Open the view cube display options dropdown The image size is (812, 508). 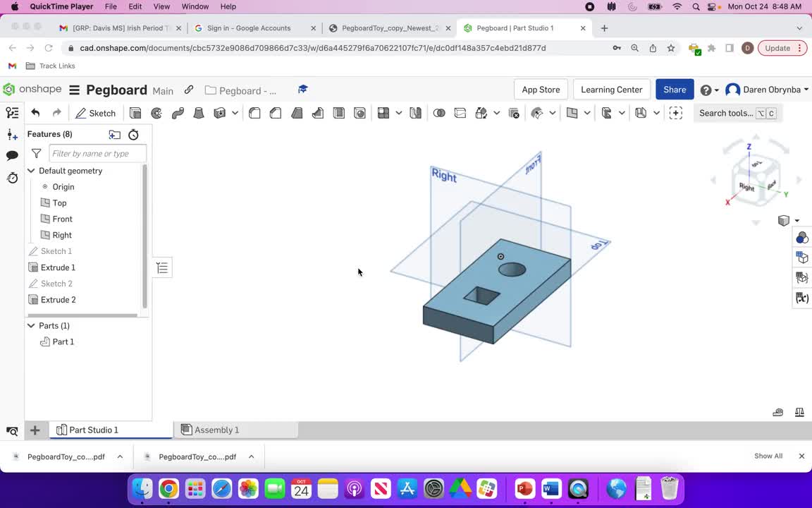coord(797,220)
